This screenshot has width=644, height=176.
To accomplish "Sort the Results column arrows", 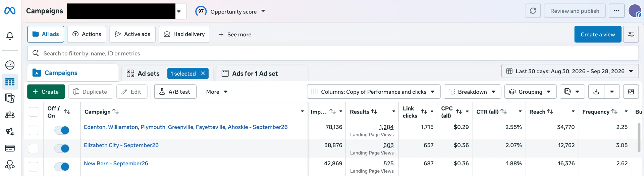I will pos(374,112).
